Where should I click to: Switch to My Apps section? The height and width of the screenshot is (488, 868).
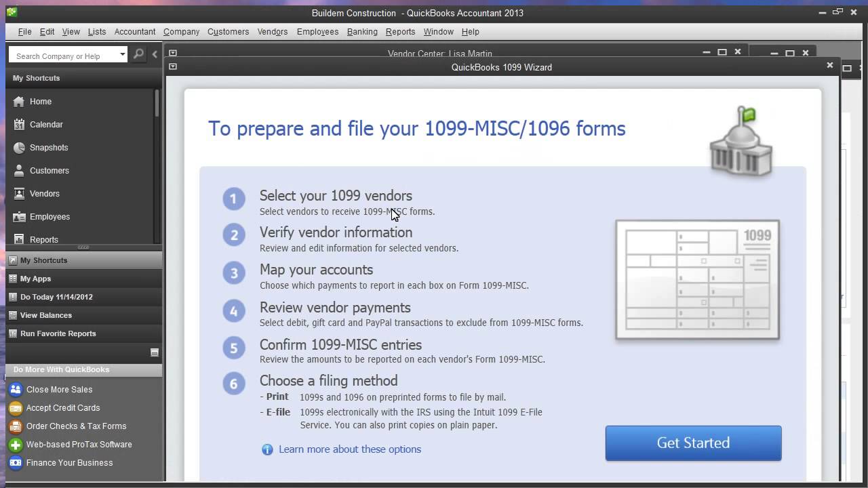(x=83, y=279)
